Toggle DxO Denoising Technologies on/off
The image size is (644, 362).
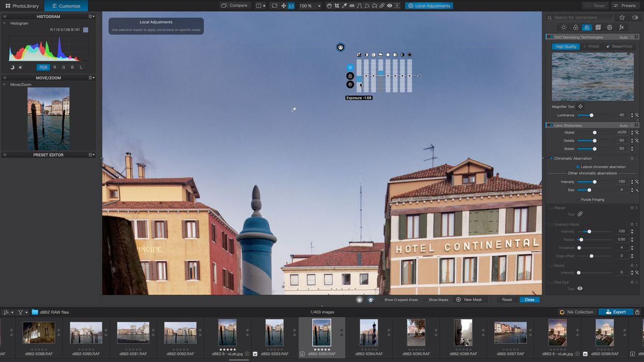tap(550, 38)
